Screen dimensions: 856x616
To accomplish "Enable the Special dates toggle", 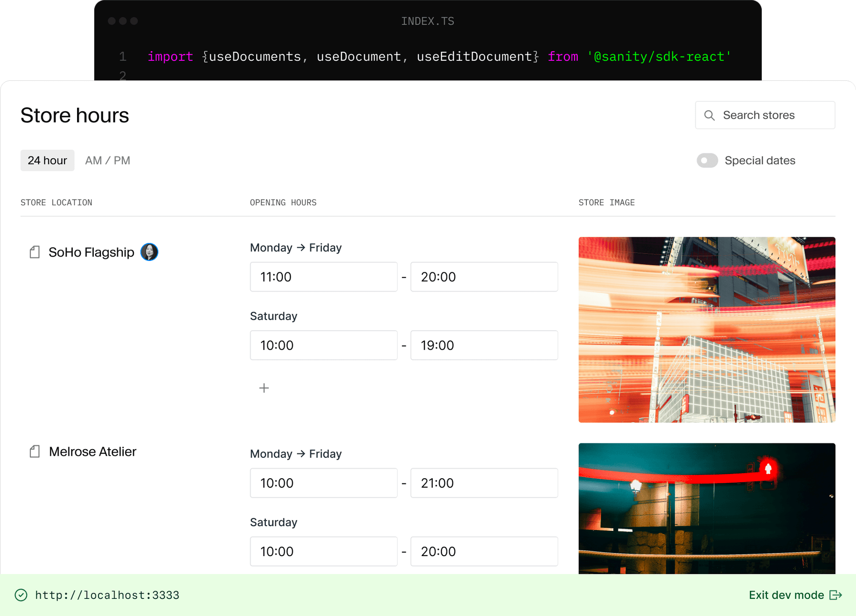I will [707, 161].
